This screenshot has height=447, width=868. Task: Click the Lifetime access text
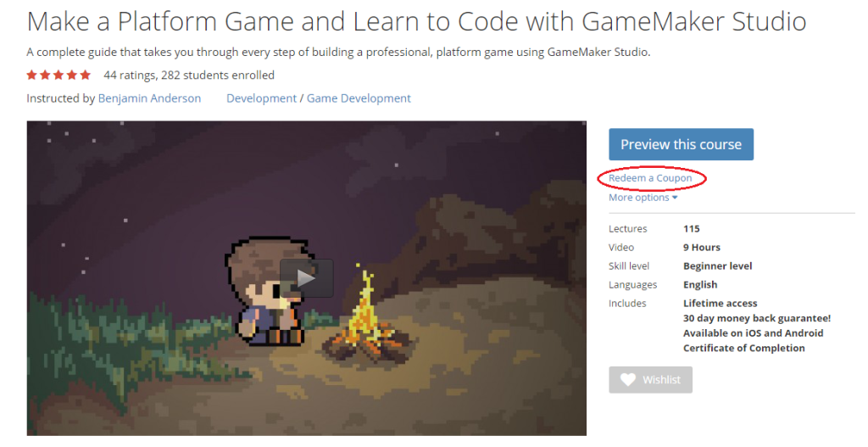(x=721, y=303)
